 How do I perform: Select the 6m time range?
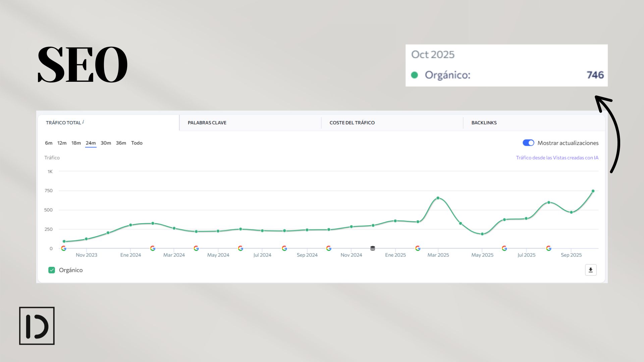point(49,143)
